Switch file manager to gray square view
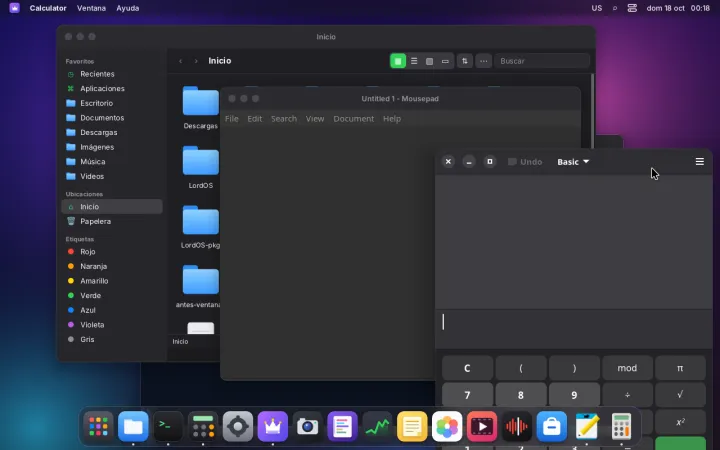 (x=429, y=61)
